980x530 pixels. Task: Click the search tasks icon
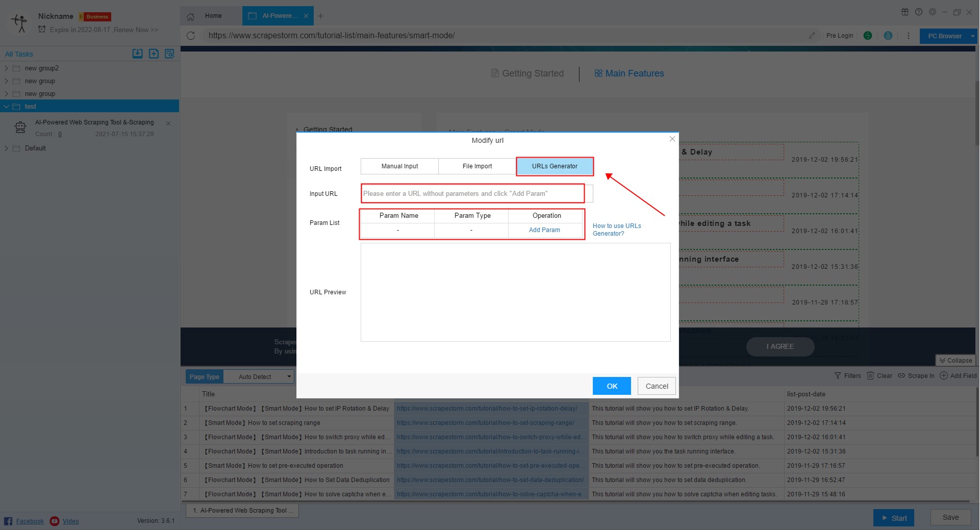click(x=169, y=54)
